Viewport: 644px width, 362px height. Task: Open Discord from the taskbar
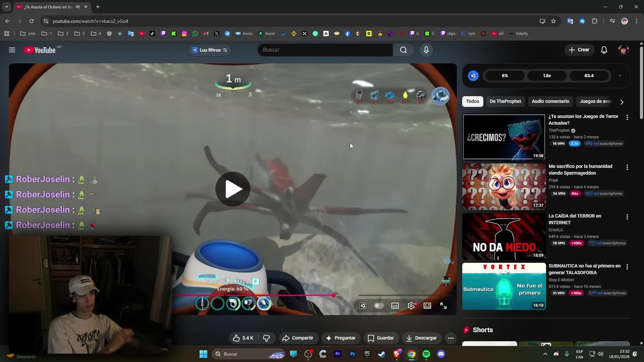coord(441,354)
